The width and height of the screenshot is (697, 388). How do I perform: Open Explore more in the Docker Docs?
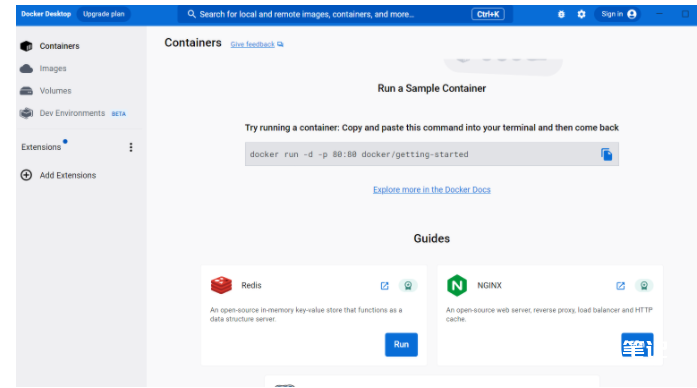click(x=432, y=190)
